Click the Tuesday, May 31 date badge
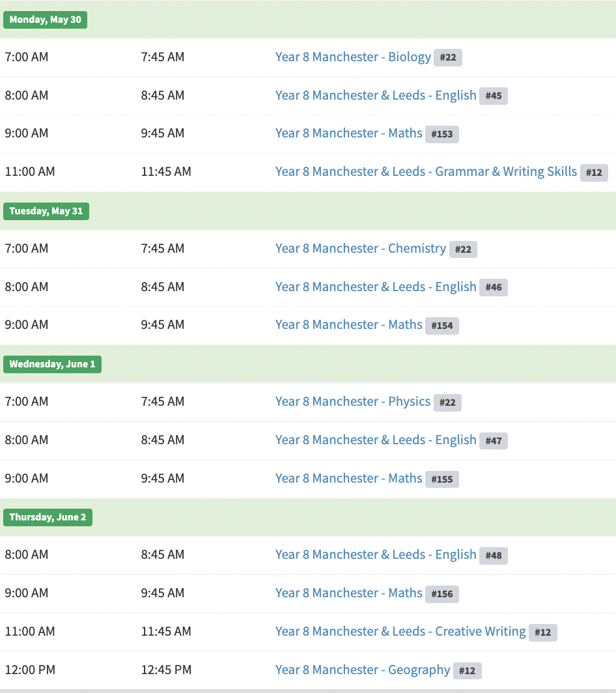Viewport: 616px width, 693px height. pyautogui.click(x=46, y=211)
